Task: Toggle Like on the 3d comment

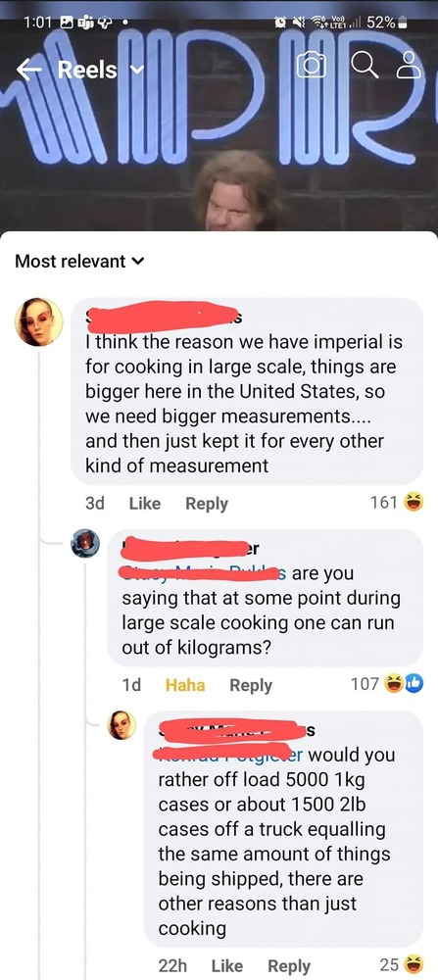Action: 144,503
